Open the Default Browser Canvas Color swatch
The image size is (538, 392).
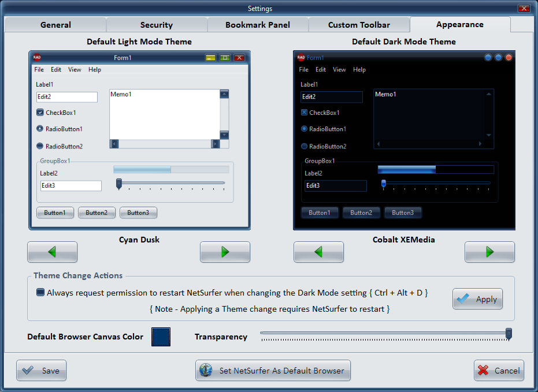pos(161,337)
